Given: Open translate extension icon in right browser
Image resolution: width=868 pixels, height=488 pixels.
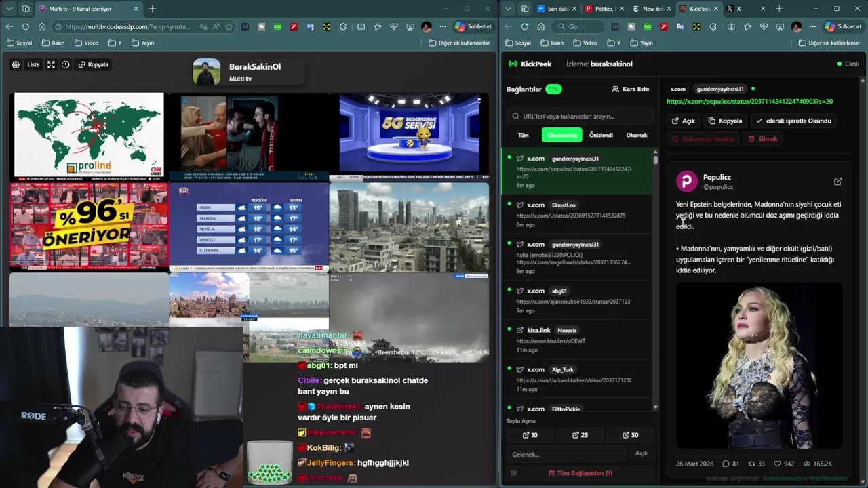Looking at the screenshot, I should pyautogui.click(x=681, y=26).
